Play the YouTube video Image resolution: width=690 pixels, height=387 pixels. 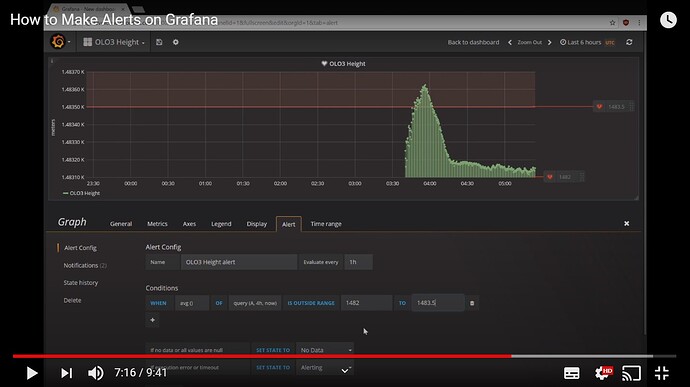[x=32, y=373]
